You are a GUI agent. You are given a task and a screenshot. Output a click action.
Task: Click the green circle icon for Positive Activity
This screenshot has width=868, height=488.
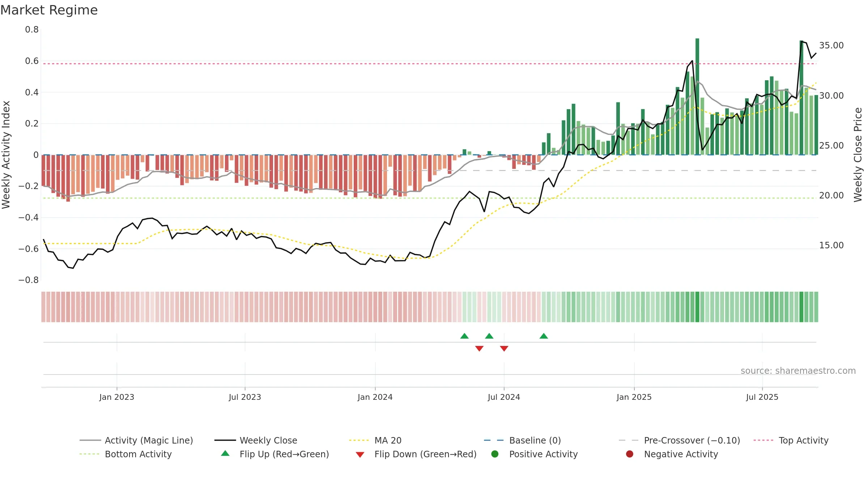(495, 454)
